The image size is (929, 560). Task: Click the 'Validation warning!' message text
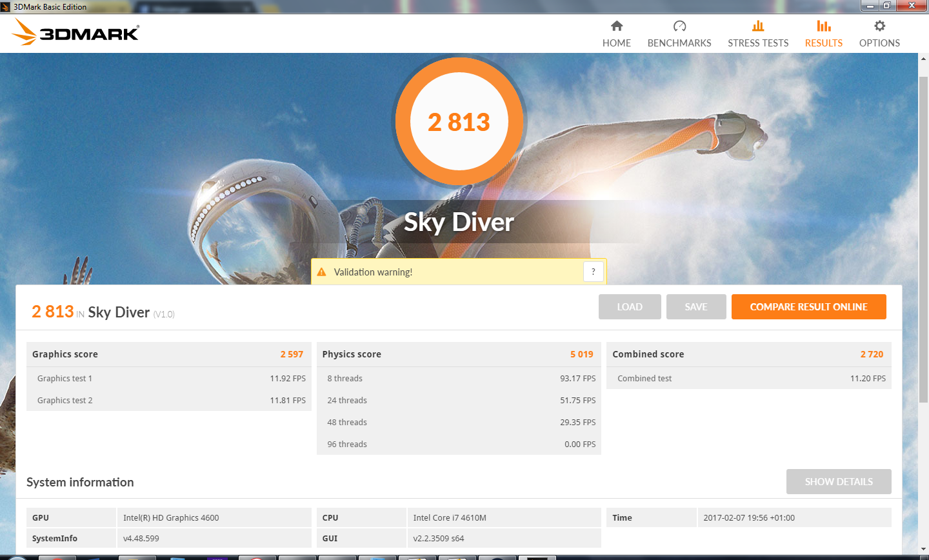(x=373, y=272)
